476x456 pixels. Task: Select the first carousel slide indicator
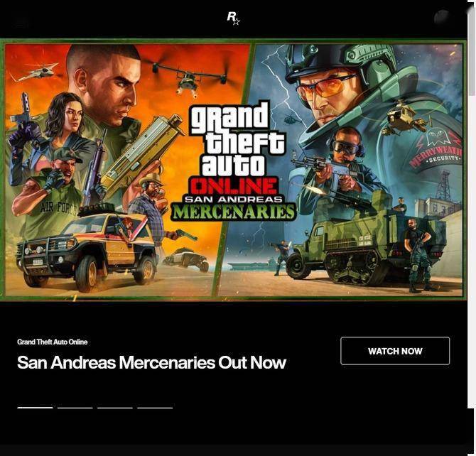pyautogui.click(x=35, y=408)
